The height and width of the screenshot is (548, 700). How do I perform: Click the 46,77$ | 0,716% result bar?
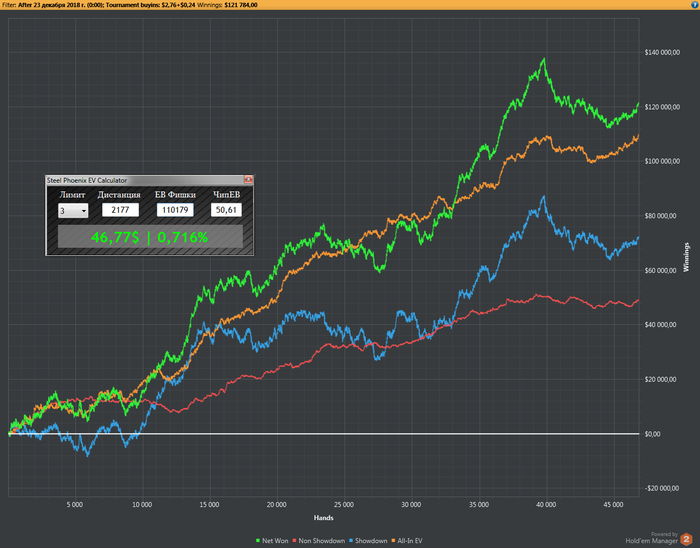pos(150,237)
